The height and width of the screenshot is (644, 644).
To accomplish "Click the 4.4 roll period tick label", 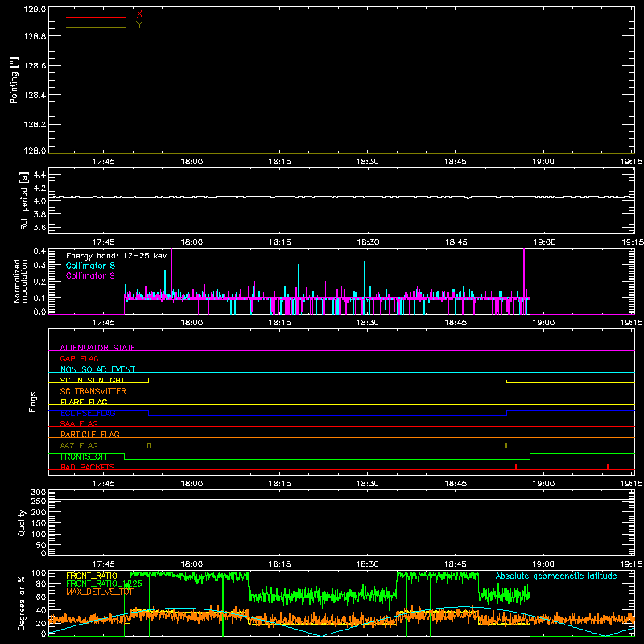I will pyautogui.click(x=39, y=175).
